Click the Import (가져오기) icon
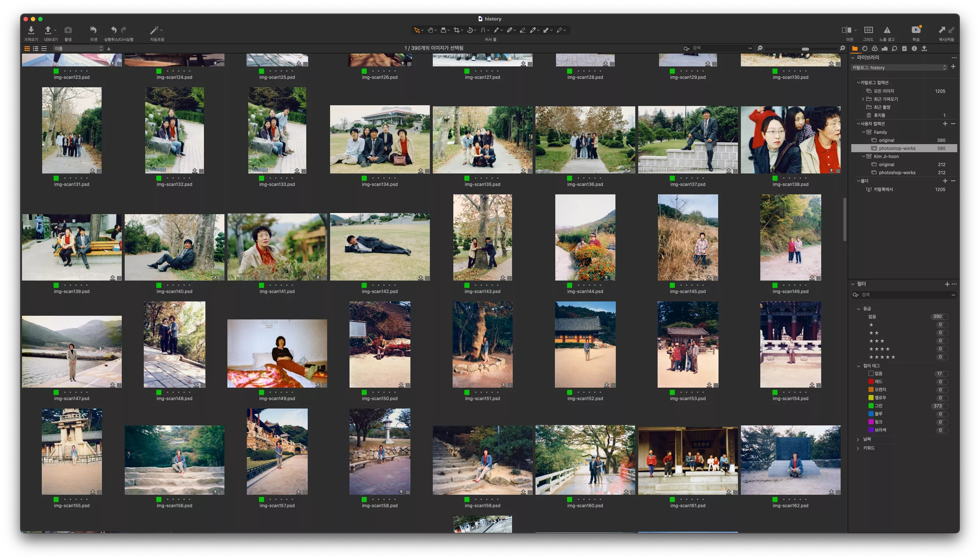980x560 pixels. pos(31,30)
